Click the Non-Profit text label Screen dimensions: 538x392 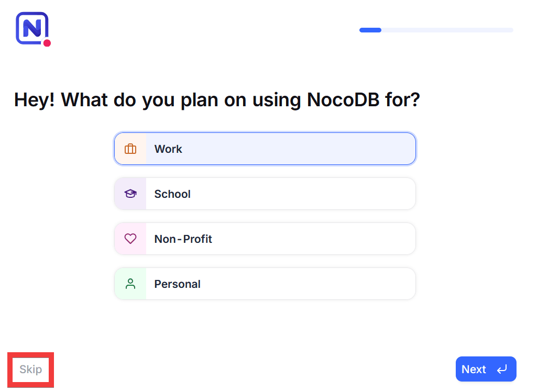tap(183, 239)
